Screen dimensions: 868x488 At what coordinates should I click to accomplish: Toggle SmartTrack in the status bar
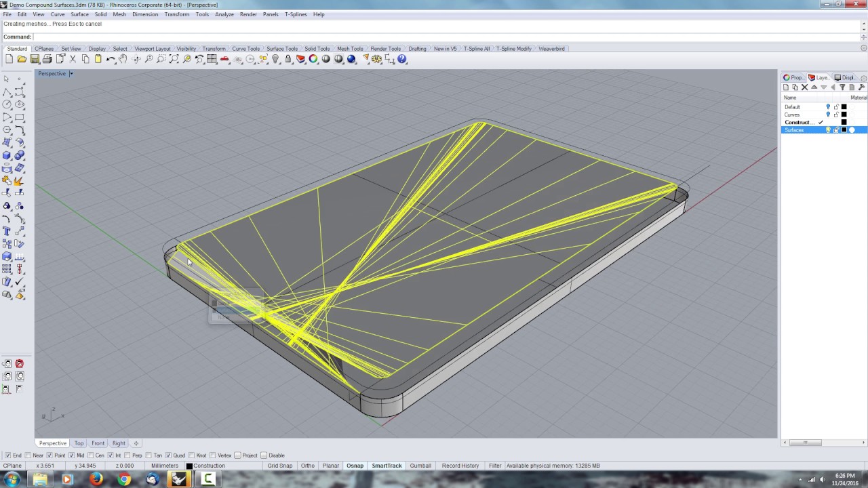pos(387,466)
